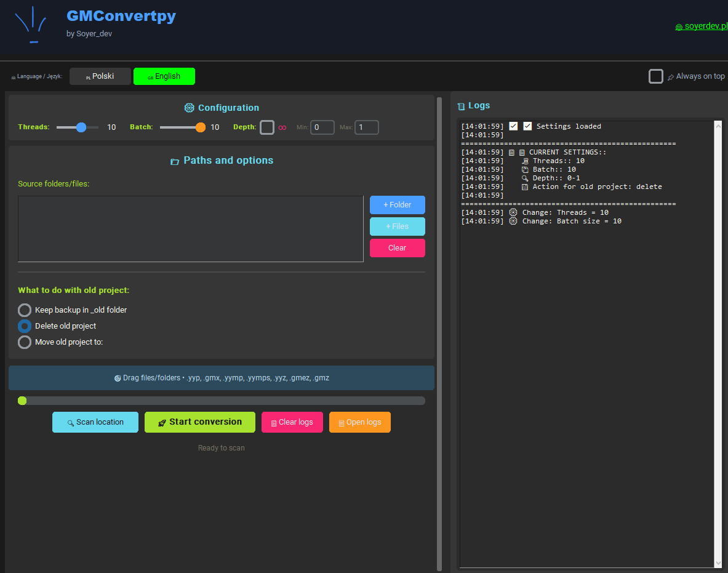Click gear icon in Change: Batch size log line
728x573 pixels.
pos(513,221)
